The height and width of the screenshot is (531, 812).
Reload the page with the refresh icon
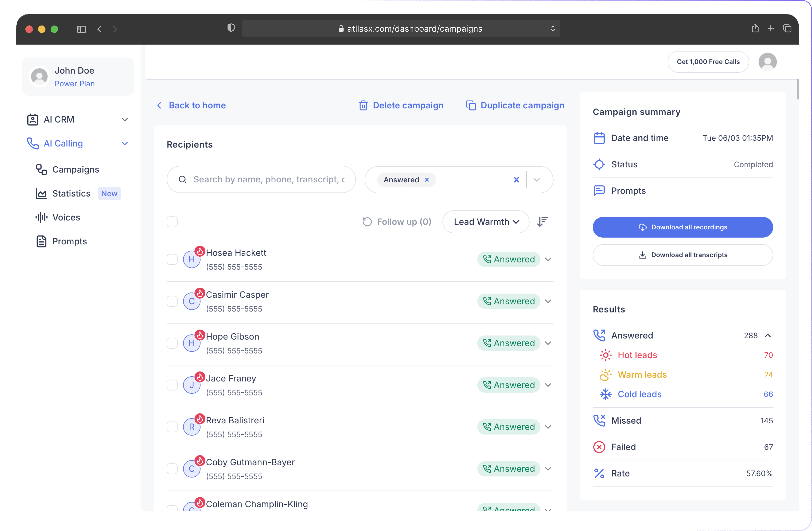552,29
